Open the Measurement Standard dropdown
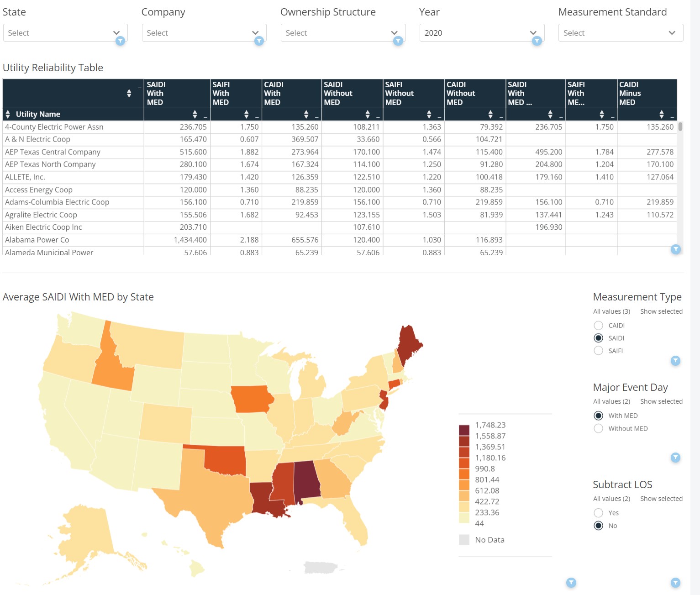700x595 pixels. tap(621, 33)
